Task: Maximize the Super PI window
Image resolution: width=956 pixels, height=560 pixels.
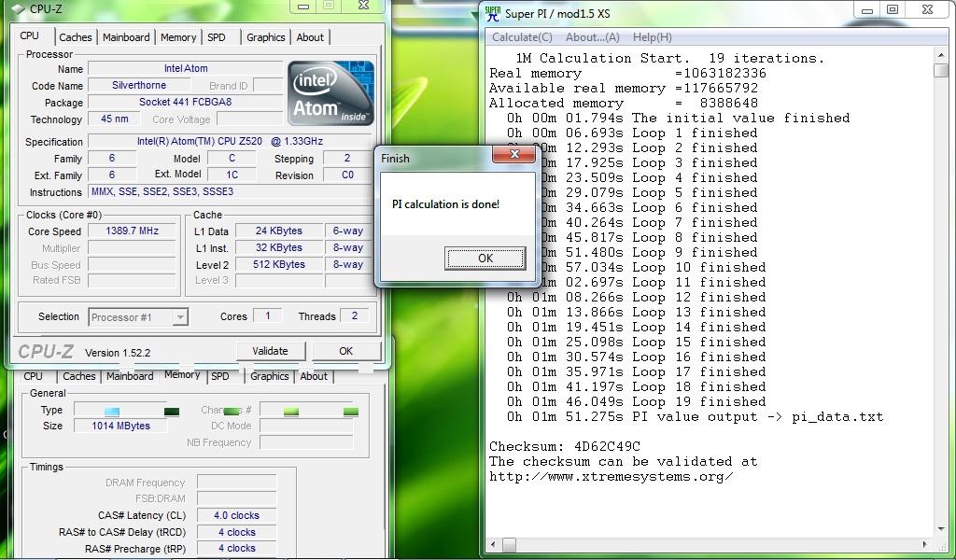Action: tap(893, 9)
